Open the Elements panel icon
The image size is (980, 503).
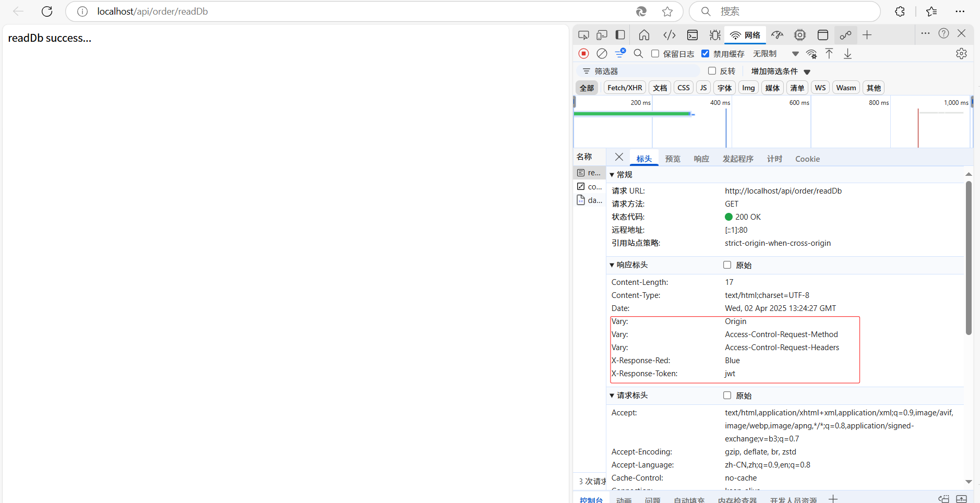pos(669,35)
